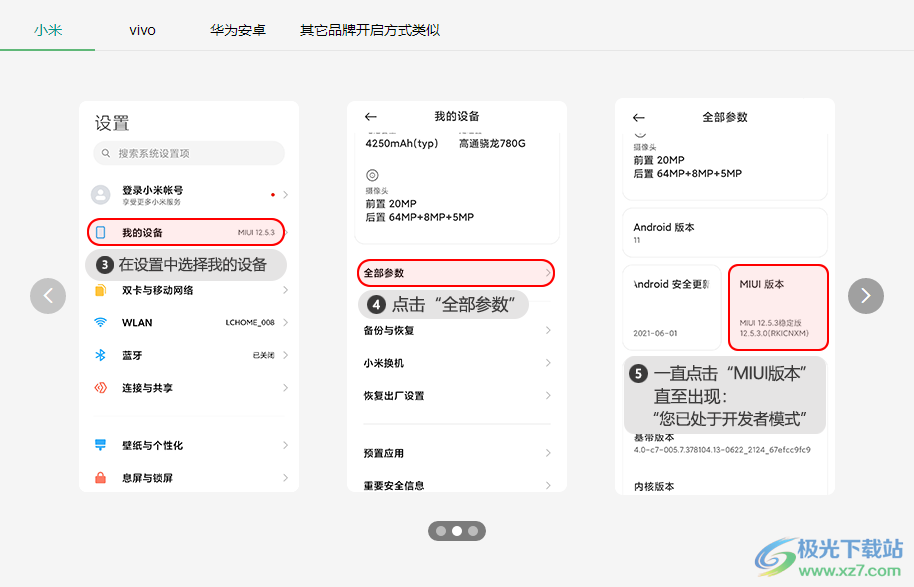Open 恢复出厂设置 entry
This screenshot has width=914, height=587.
[x=457, y=396]
